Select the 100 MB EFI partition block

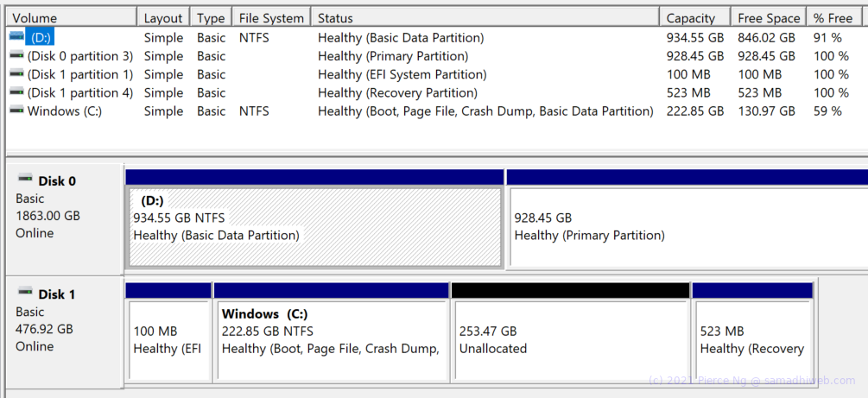coord(168,340)
